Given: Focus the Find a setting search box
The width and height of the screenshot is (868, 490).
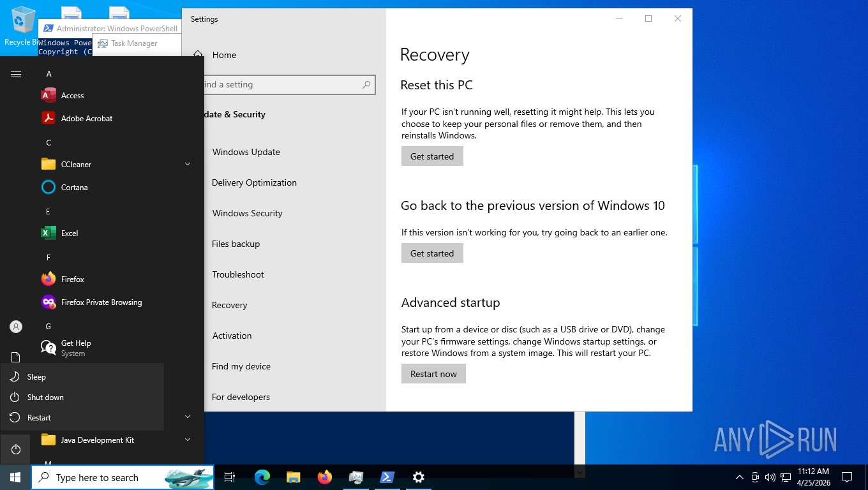Looking at the screenshot, I should click(290, 84).
